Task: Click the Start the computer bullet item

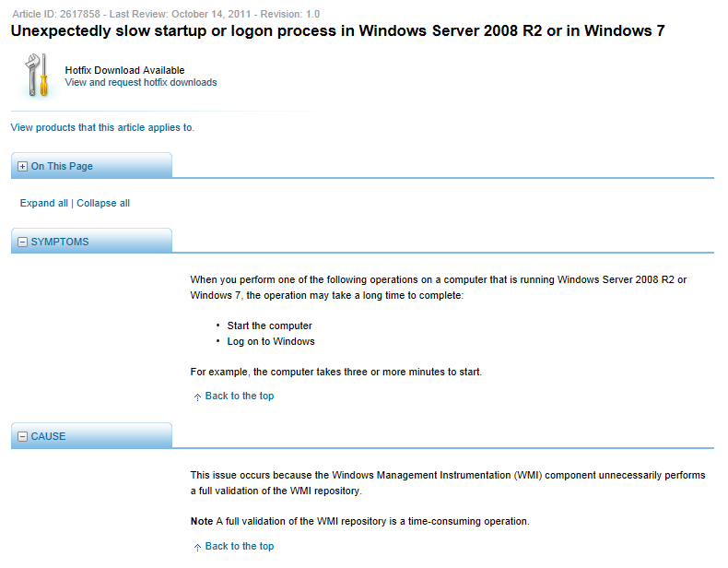Action: [x=270, y=325]
